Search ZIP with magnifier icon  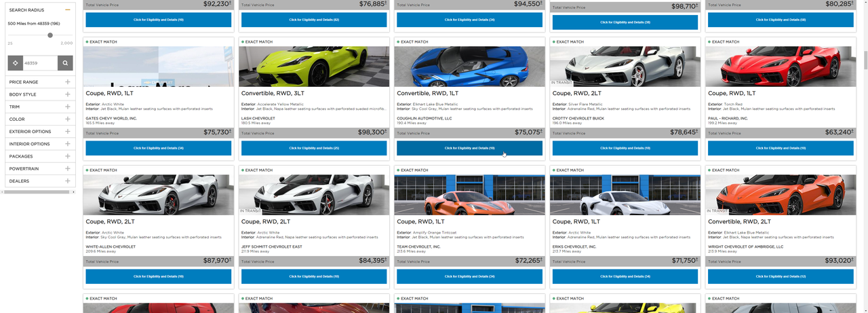click(65, 63)
